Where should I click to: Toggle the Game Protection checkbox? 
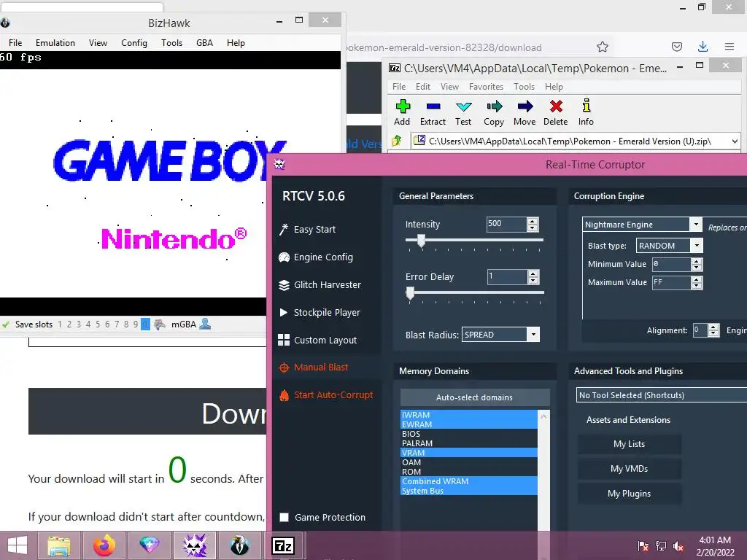tap(284, 517)
